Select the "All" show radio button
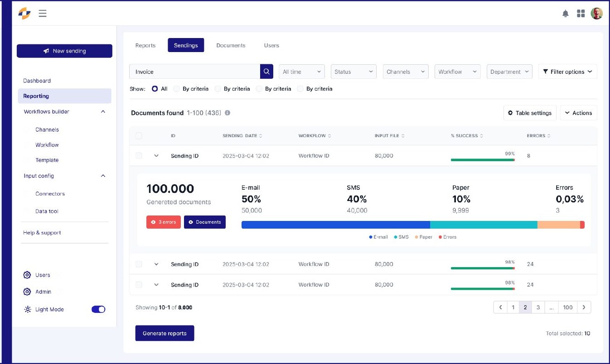 [155, 89]
